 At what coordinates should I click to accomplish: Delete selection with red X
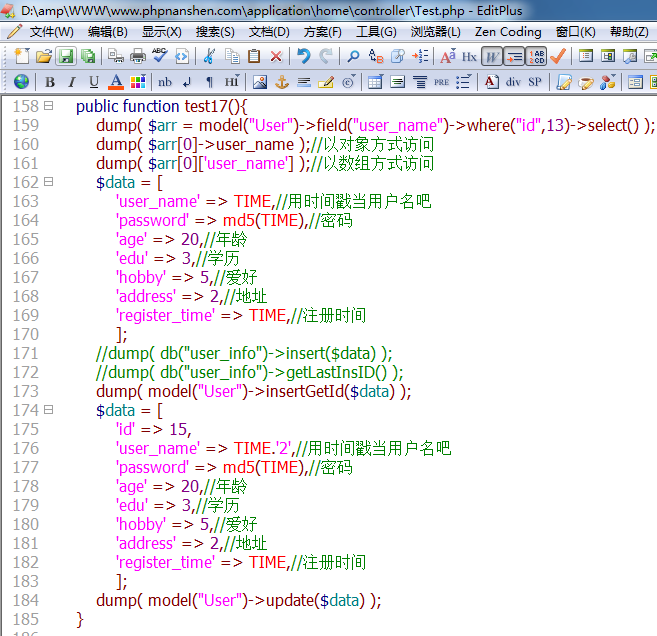click(276, 56)
